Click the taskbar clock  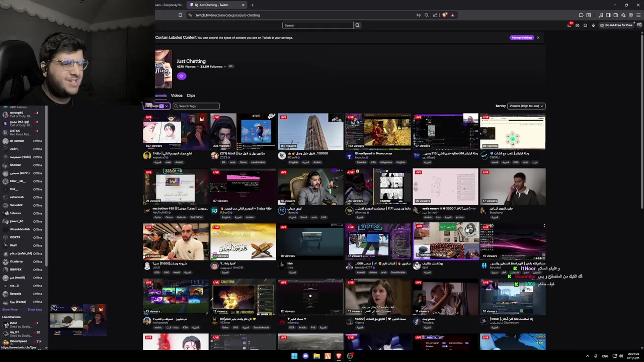tap(633, 356)
